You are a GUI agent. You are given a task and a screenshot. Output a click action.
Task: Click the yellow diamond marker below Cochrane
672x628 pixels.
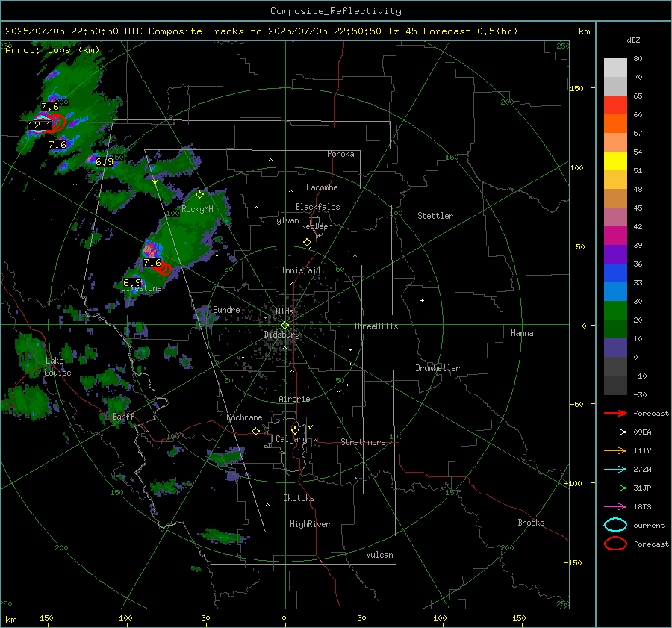pyautogui.click(x=255, y=432)
